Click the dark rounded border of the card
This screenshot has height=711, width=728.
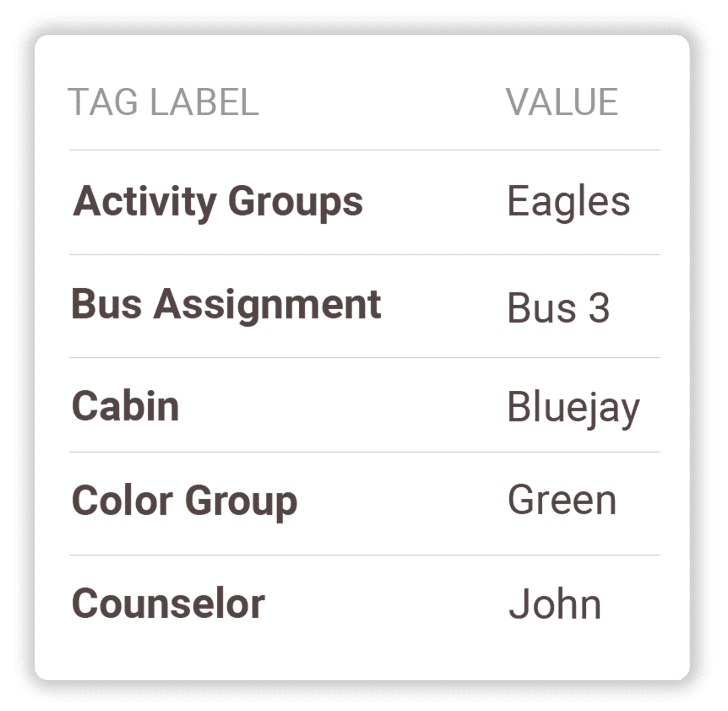(24, 354)
